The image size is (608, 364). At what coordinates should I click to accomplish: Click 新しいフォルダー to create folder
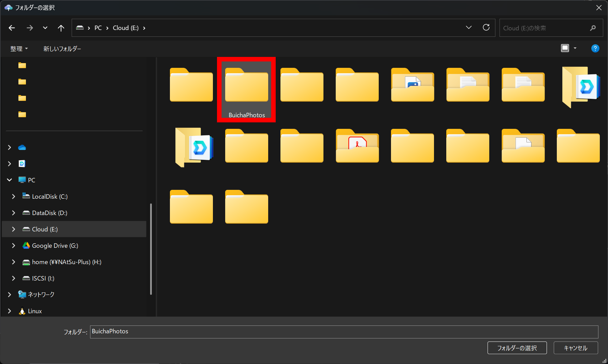click(62, 49)
